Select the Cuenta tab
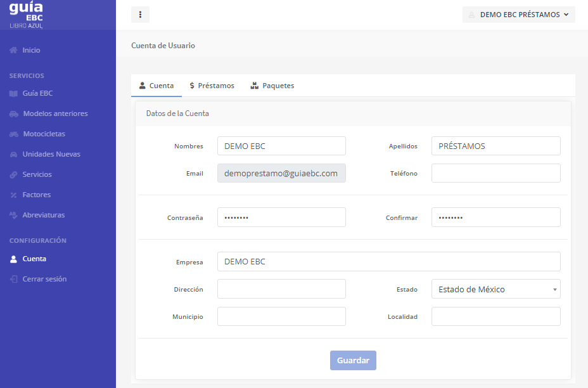Screen dimensions: 588x388 click(x=156, y=86)
